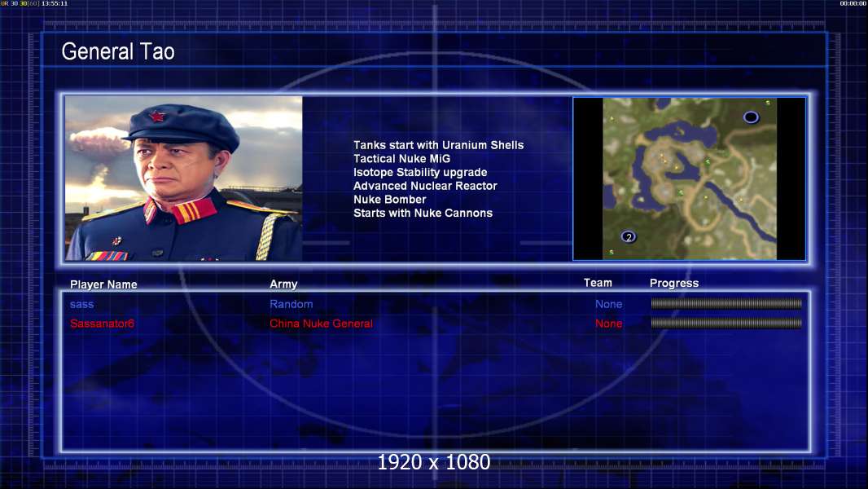Click the blue 'None' team entry for sass
868x489 pixels.
tap(608, 304)
